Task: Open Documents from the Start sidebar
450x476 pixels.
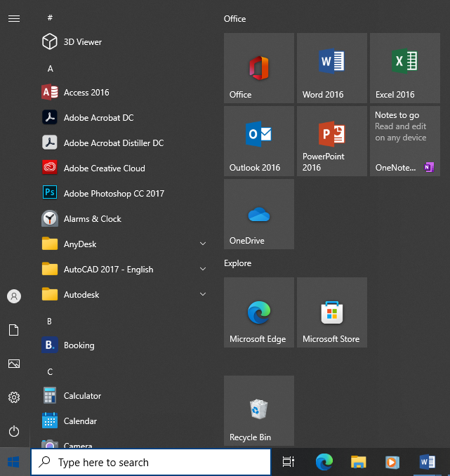Action: tap(14, 330)
